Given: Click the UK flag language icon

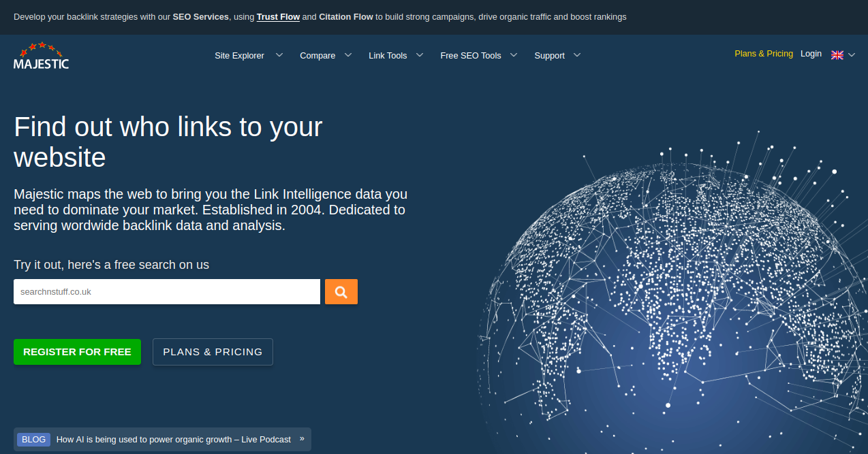Looking at the screenshot, I should [x=837, y=54].
